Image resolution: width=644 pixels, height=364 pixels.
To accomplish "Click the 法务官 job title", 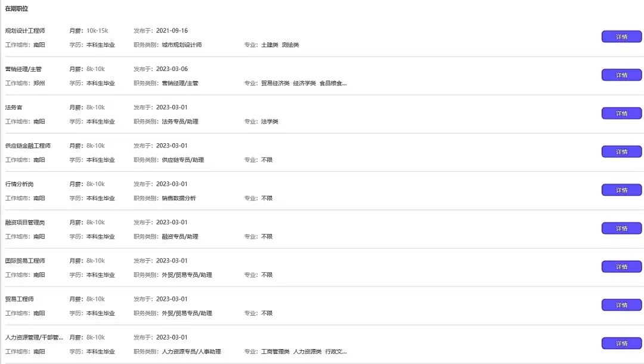I will [x=14, y=107].
